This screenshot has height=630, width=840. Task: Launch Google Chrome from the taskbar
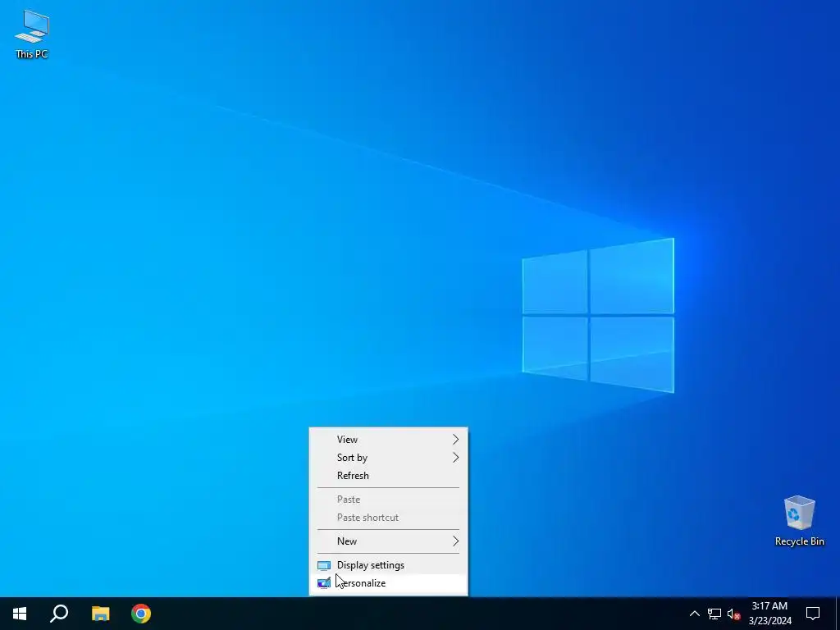[141, 614]
